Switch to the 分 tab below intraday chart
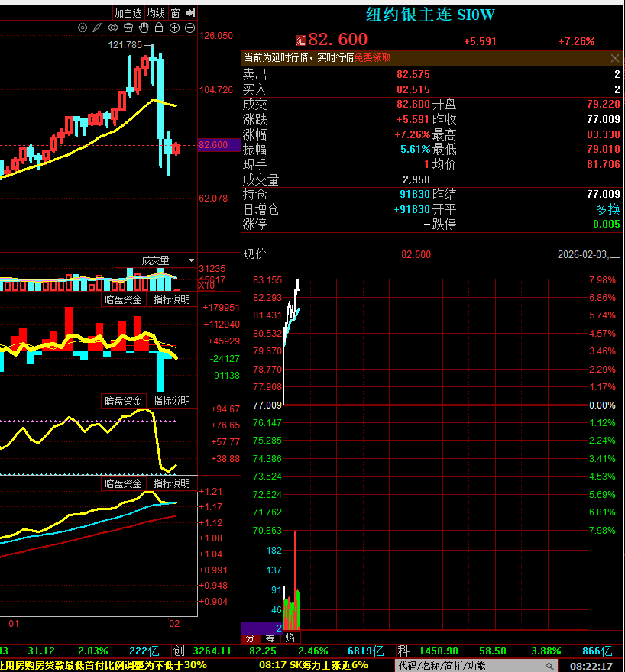The width and height of the screenshot is (625, 672). [x=251, y=638]
